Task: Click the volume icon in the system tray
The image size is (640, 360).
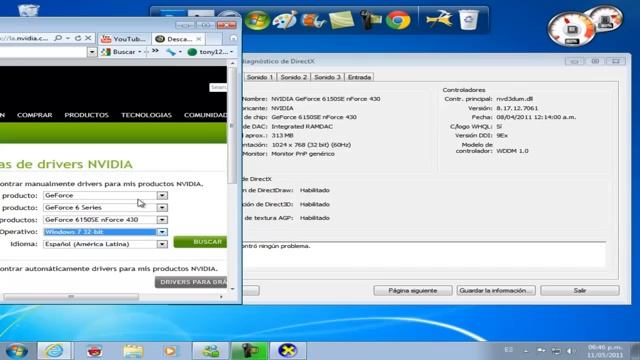Action: [x=569, y=351]
